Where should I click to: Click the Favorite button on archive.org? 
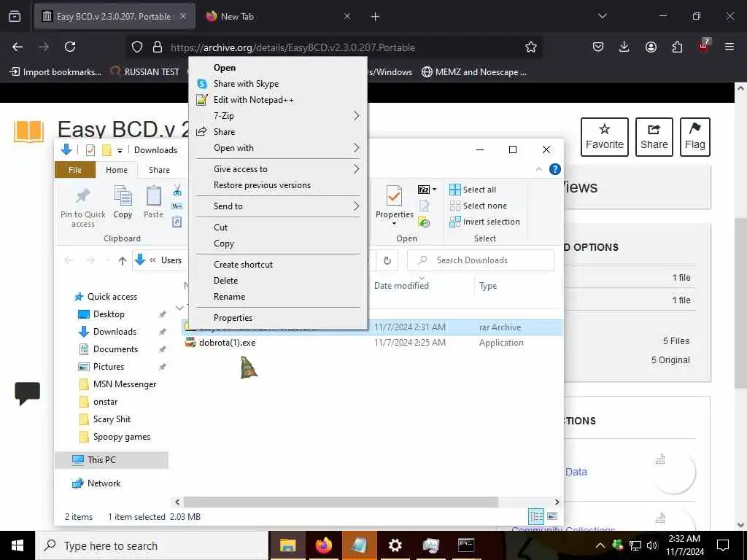605,137
